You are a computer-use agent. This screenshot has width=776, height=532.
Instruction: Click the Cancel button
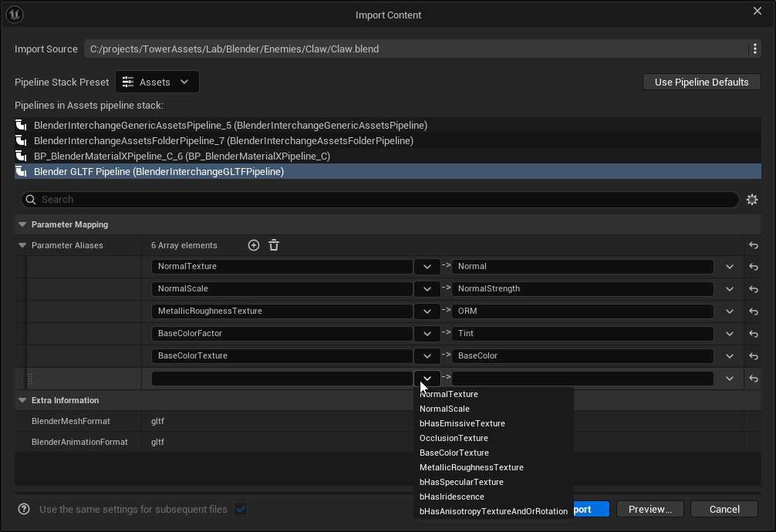[723, 509]
